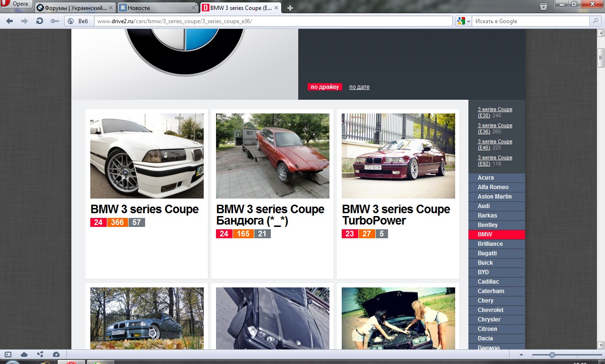Open the closed tabs trash icon
This screenshot has height=364, width=605.
click(544, 6)
